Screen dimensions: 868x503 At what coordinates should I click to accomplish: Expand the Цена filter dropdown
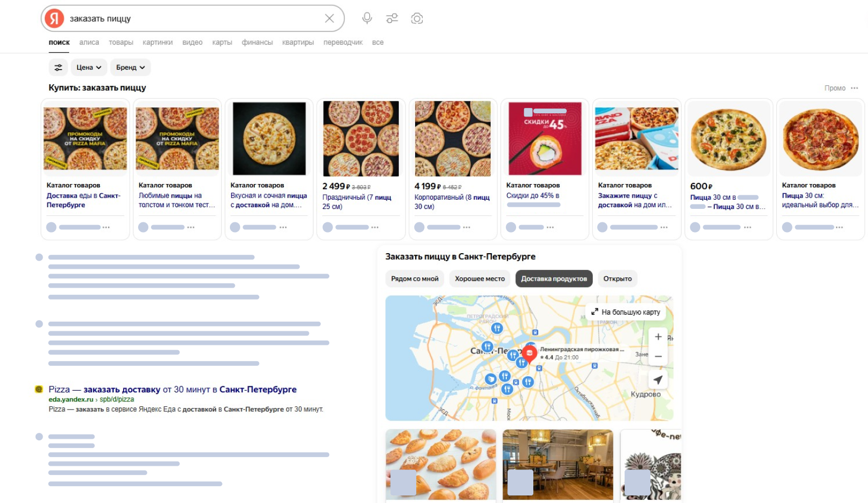tap(89, 67)
